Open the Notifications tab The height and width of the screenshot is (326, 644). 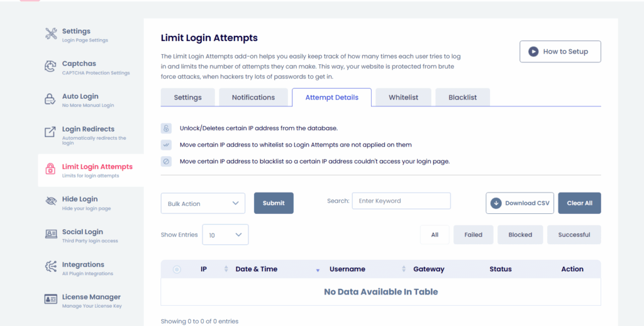click(253, 98)
